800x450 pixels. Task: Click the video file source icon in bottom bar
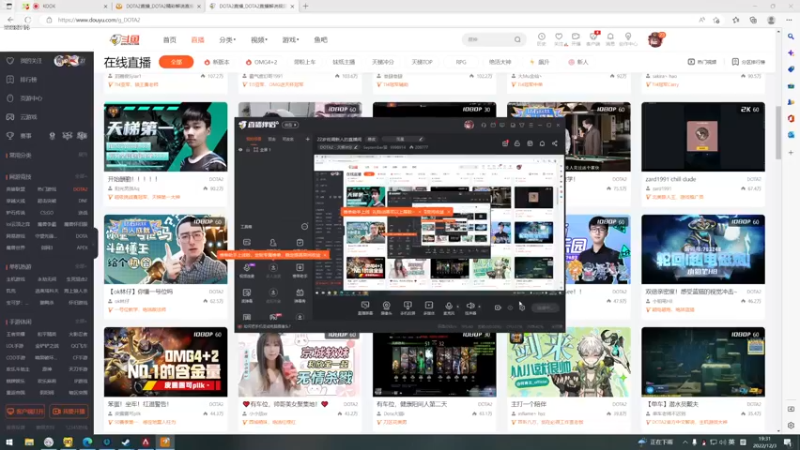[429, 307]
